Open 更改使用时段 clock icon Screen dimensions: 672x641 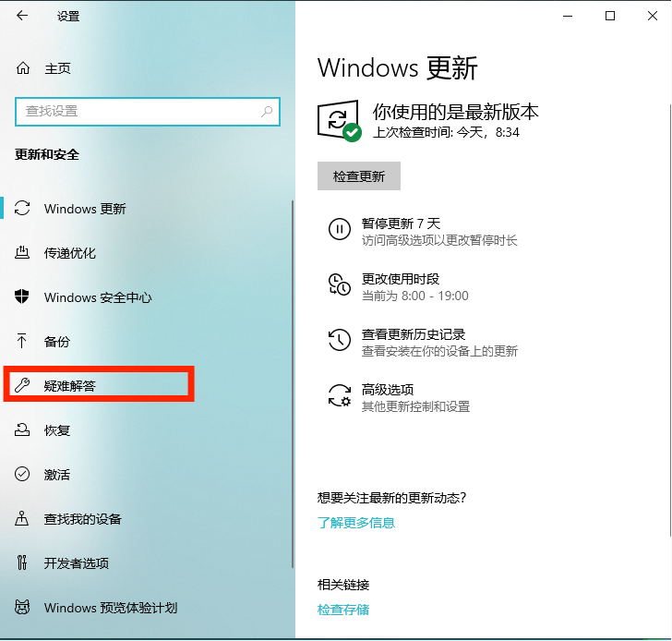click(340, 285)
